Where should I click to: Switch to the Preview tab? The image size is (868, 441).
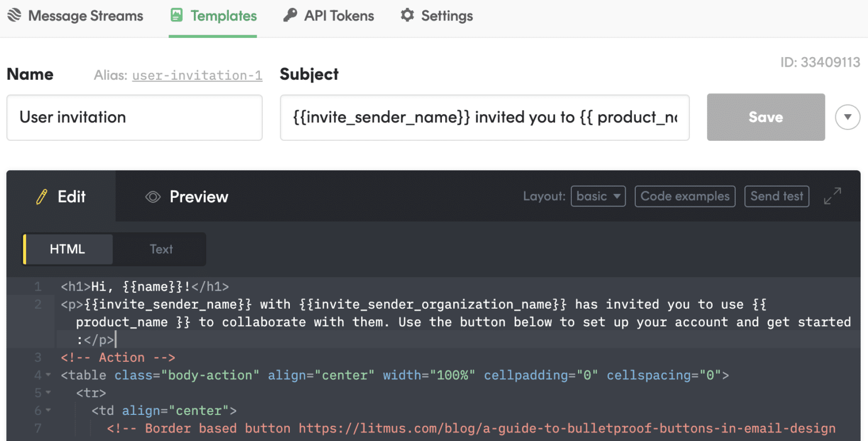(186, 196)
